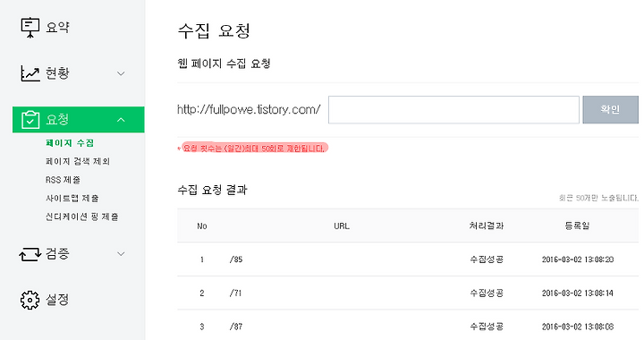
Task: Click the /85 URL in results
Action: [236, 259]
